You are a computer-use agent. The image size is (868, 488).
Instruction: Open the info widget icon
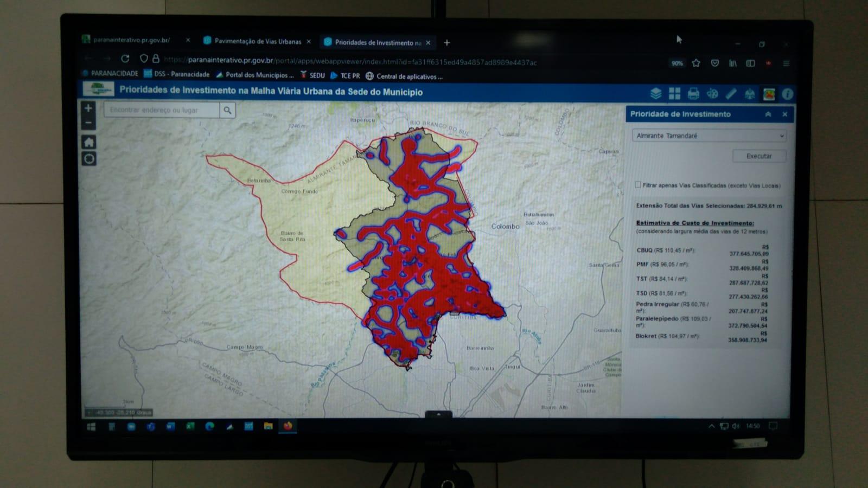tap(787, 94)
